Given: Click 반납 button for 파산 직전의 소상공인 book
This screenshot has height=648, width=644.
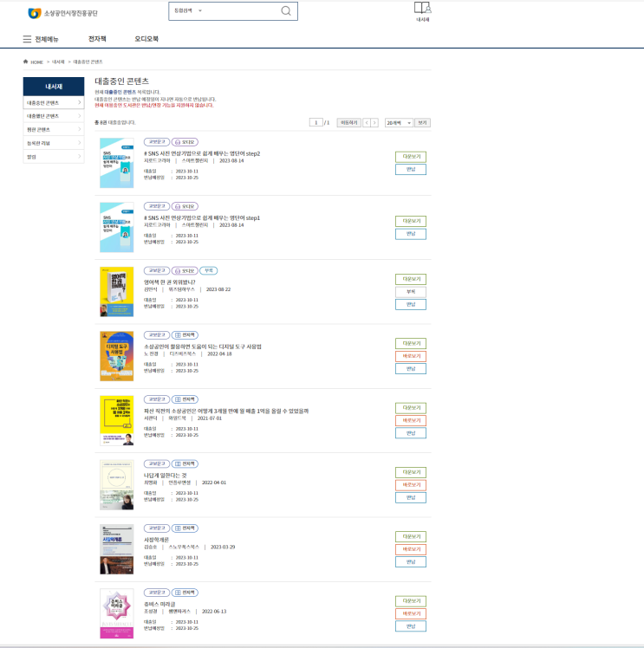Looking at the screenshot, I should 411,433.
